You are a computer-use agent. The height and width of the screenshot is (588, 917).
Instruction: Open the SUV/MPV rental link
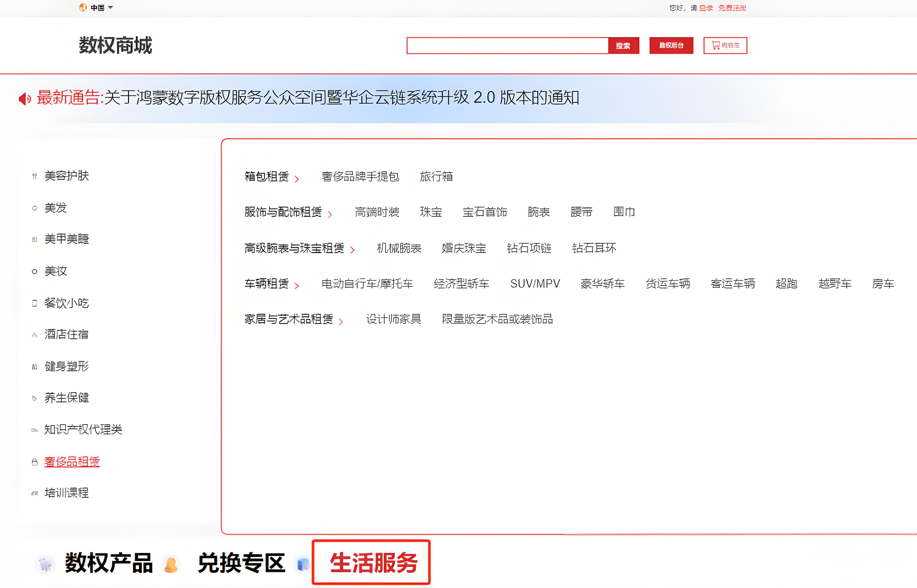click(x=535, y=284)
